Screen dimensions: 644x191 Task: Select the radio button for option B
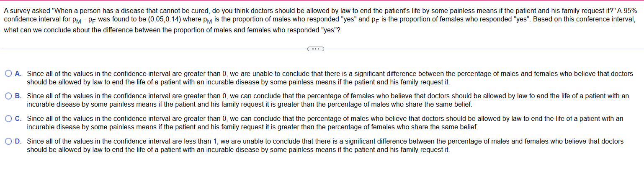pos(9,97)
